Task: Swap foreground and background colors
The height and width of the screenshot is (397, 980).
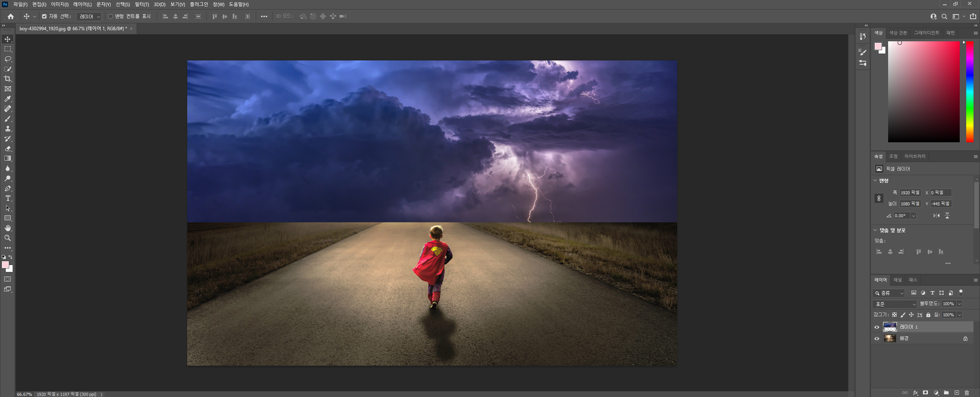Action: point(10,257)
